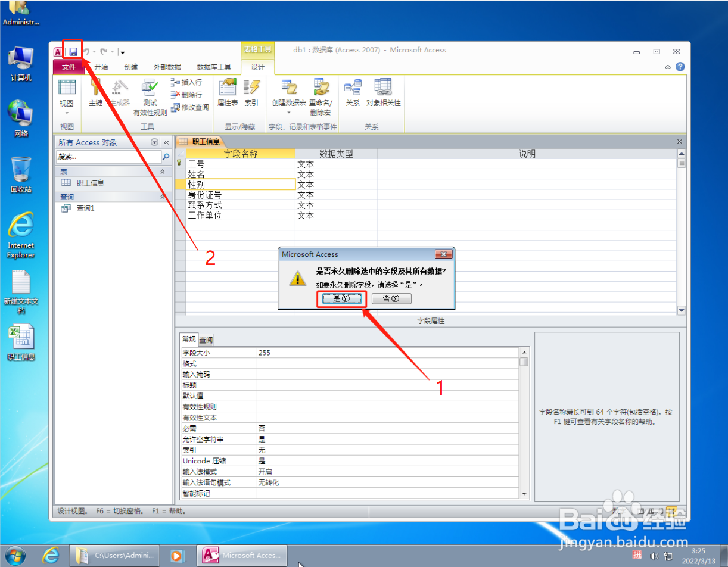The height and width of the screenshot is (567, 728).
Task: Click the 姓名 field name cell
Action: 241,175
